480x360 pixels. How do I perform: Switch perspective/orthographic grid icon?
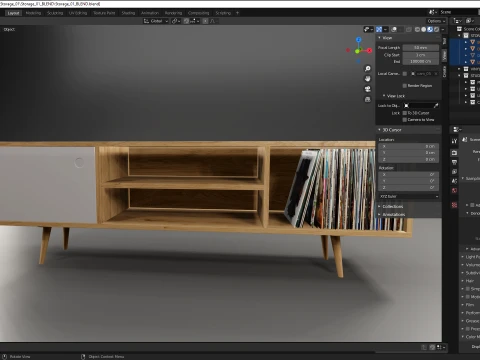tap(367, 99)
